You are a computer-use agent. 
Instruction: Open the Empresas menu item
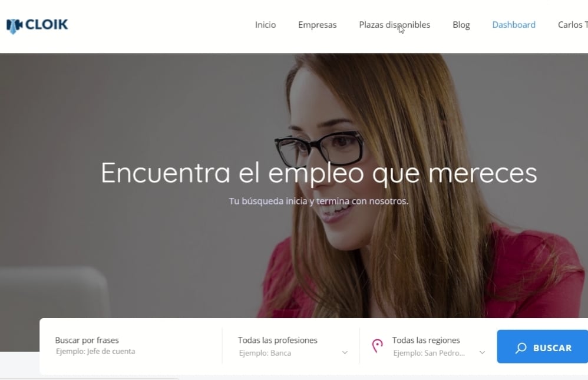317,25
